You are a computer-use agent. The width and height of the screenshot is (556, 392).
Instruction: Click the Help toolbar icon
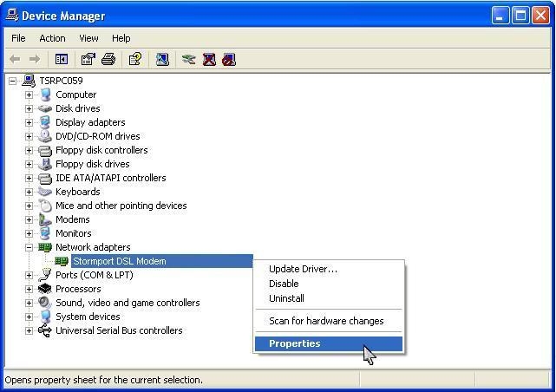(x=135, y=59)
